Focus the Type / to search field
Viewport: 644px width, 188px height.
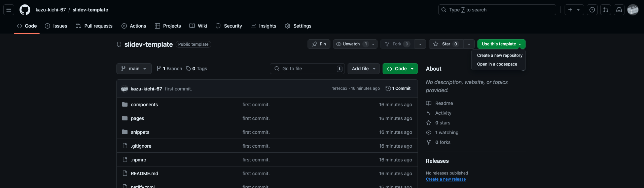497,10
